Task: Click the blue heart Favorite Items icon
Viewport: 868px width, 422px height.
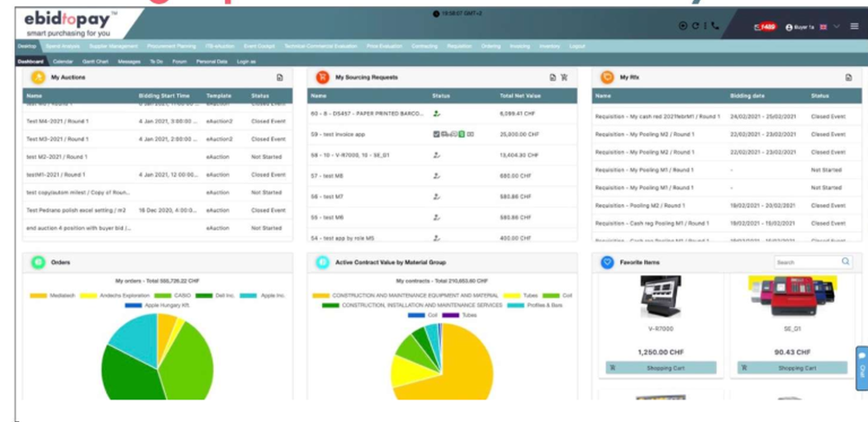Action: coord(608,262)
